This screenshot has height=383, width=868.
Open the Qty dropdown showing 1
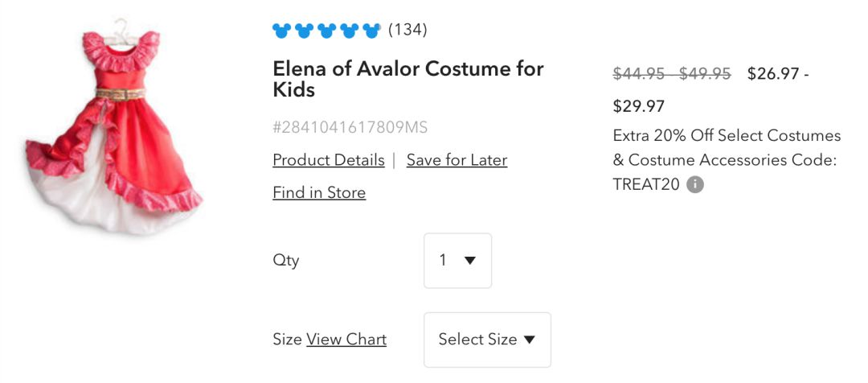pos(457,261)
